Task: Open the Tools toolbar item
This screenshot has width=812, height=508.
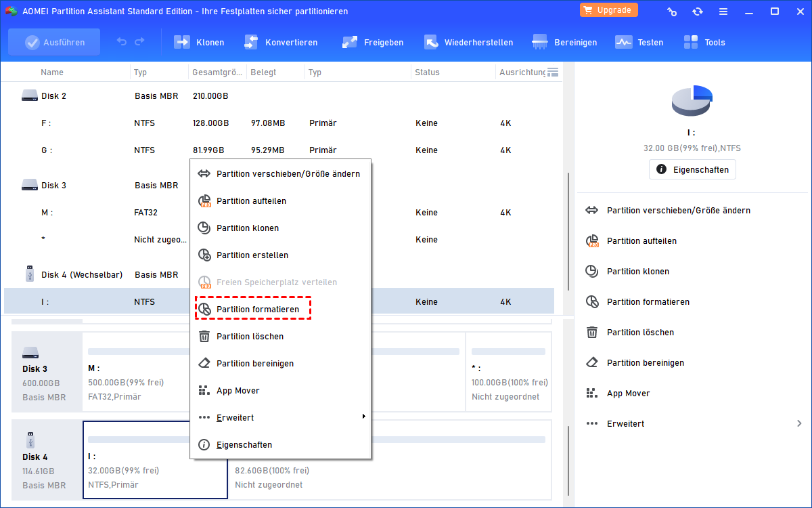Action: [704, 42]
